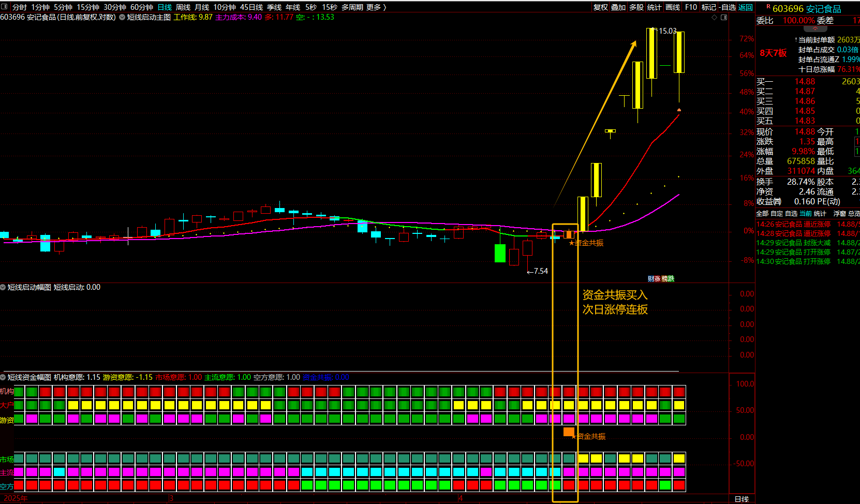
Task: Select the 45日线 period tab
Action: click(251, 7)
